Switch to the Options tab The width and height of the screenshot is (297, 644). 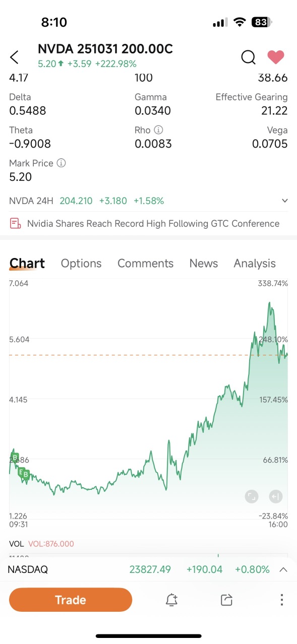click(x=81, y=263)
